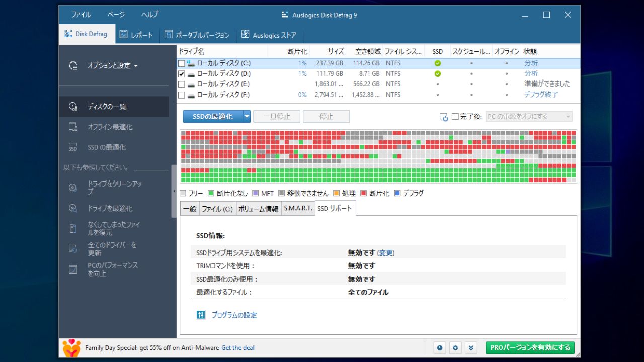This screenshot has height=362, width=644.
Task: Open the プログラムの設定 link
Action: [234, 315]
